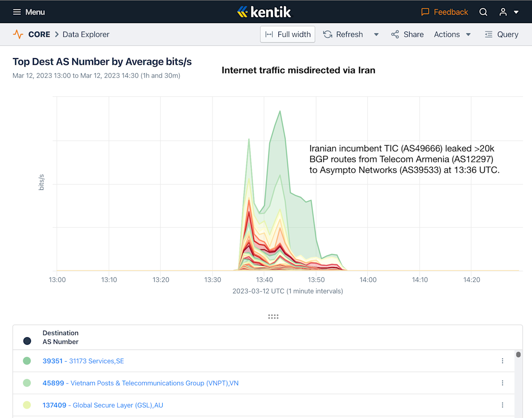Screen dimensions: 532x418
Task: Open the Feedback speech bubble link
Action: click(445, 12)
